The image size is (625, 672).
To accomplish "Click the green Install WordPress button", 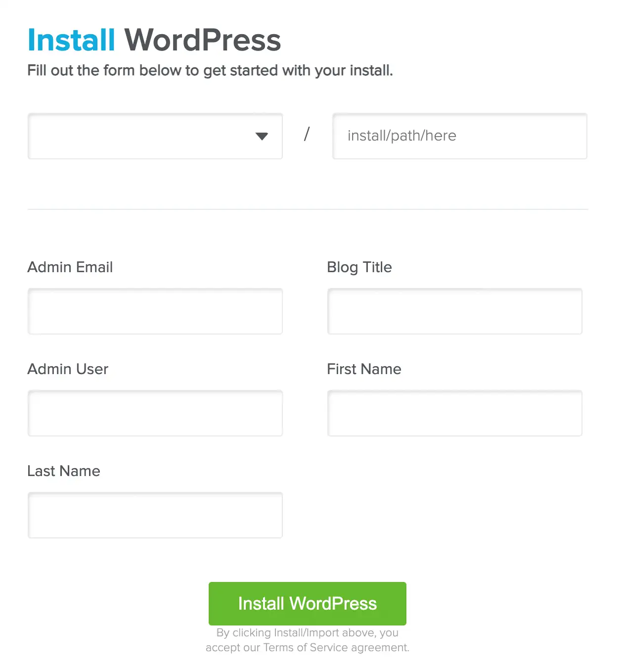I will point(308,604).
